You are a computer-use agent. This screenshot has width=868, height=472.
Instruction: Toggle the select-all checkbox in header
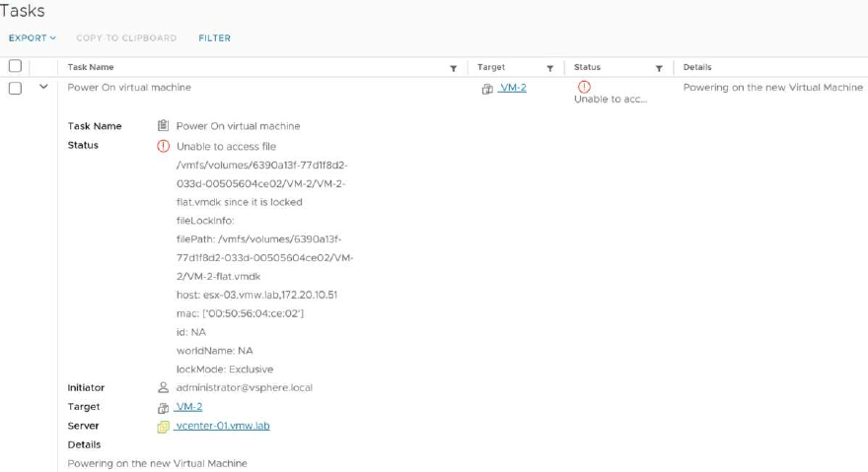point(15,67)
